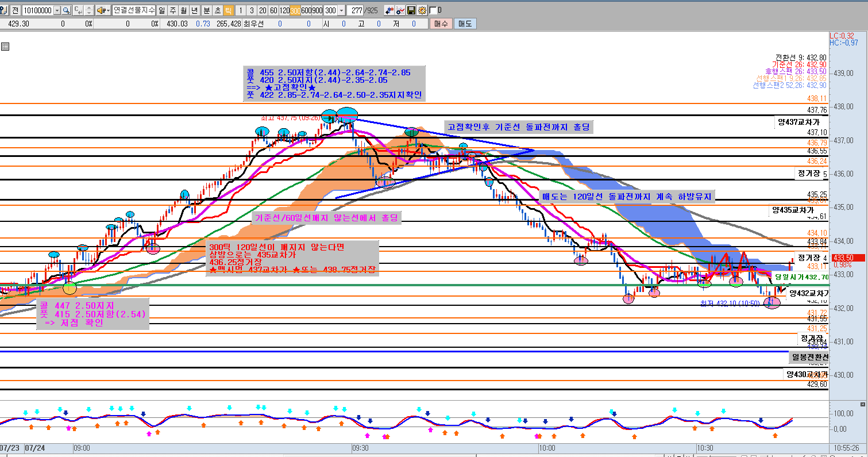The width and height of the screenshot is (868, 457).
Task: Click the custom interval field showing 300
Action: (331, 10)
